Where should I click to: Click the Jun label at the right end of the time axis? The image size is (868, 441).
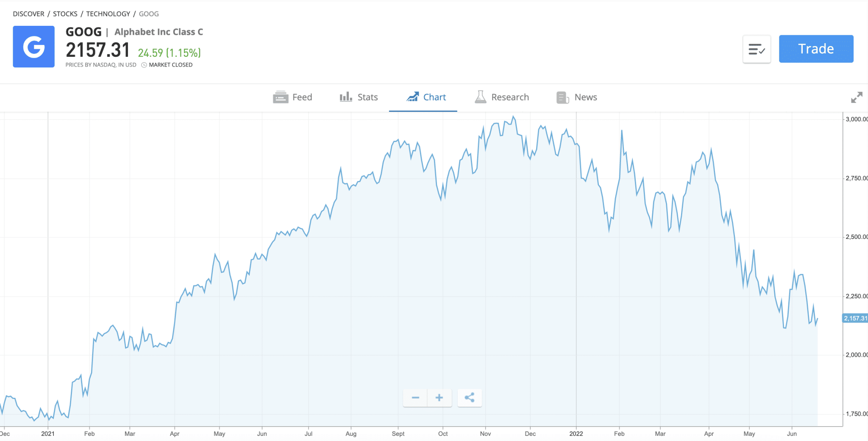pyautogui.click(x=792, y=434)
